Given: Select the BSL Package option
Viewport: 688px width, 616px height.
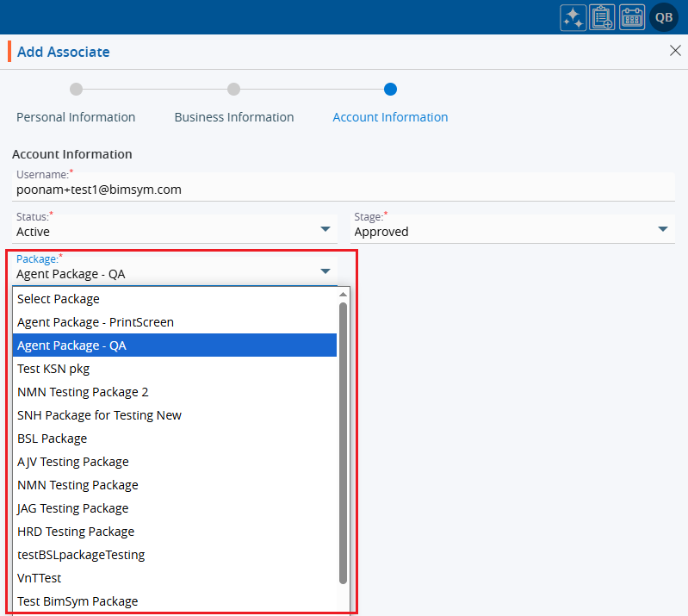Looking at the screenshot, I should [x=52, y=439].
